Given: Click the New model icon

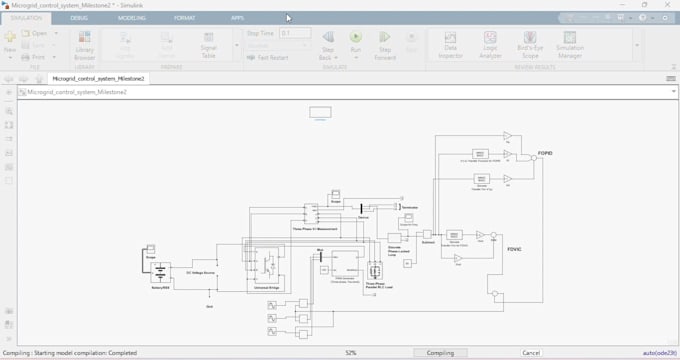Looking at the screenshot, I should pyautogui.click(x=10, y=37).
